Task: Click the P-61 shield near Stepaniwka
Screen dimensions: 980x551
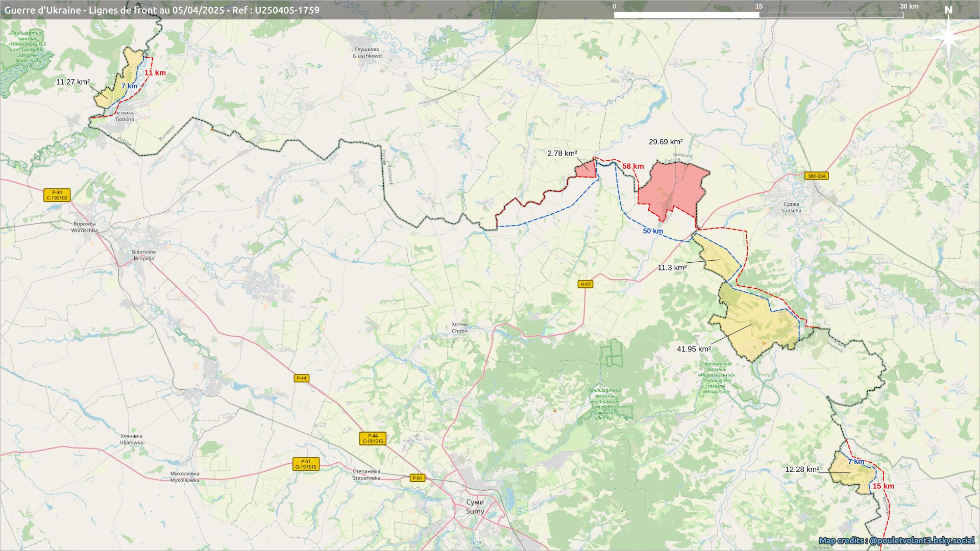Action: point(418,478)
